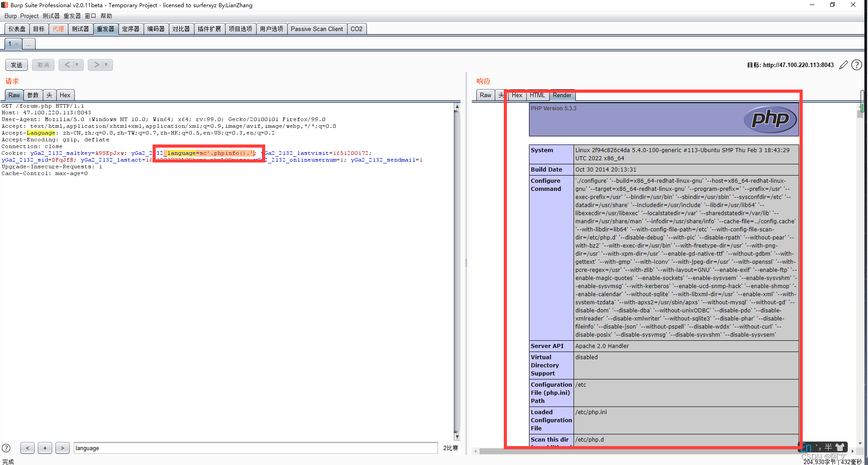Screen dimensions: 868x465
Task: Switch to the 插件扩展 tab
Action: 209,29
